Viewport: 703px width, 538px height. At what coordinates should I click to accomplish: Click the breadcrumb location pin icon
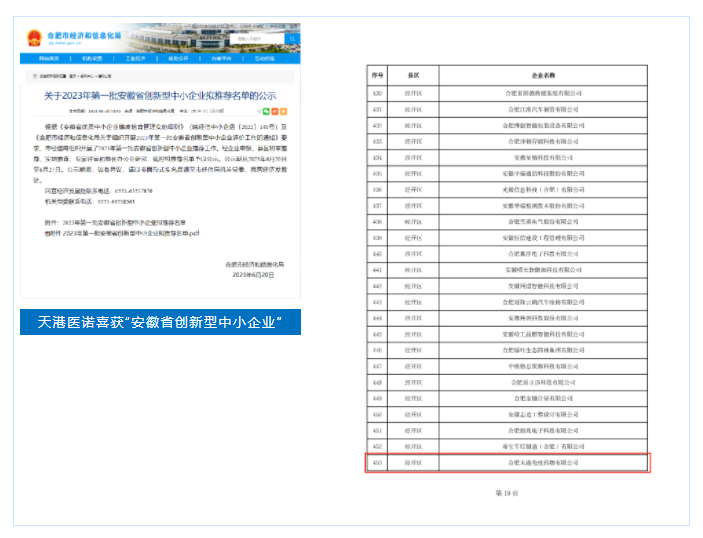coord(35,76)
